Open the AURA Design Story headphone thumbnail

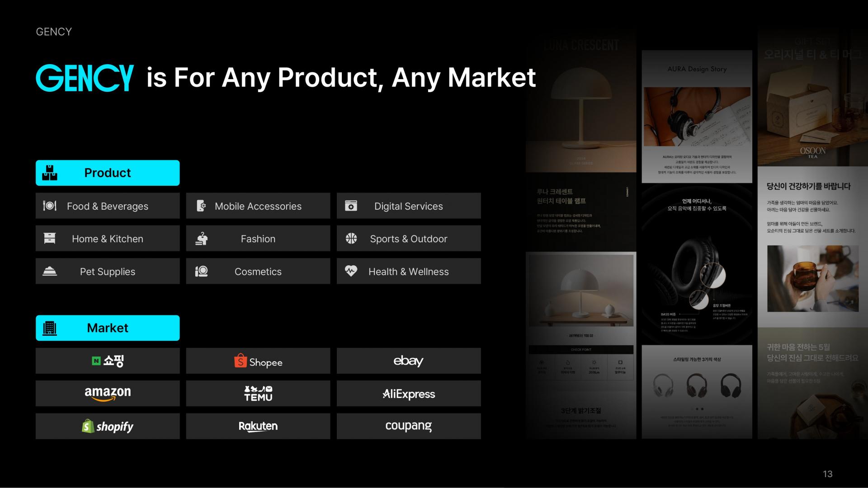(x=697, y=117)
